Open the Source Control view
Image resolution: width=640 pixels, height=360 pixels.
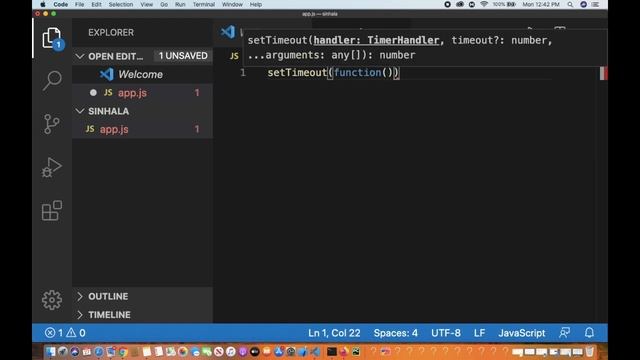pos(52,124)
